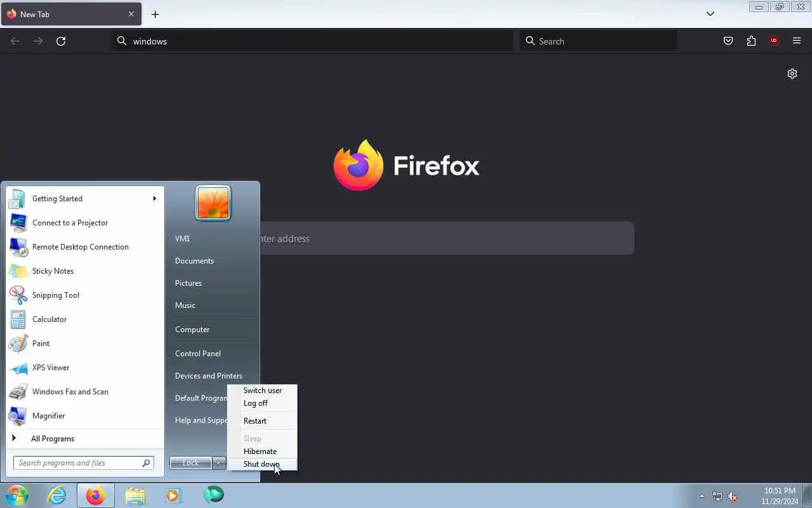812x508 pixels.
Task: Click the Lock button
Action: (190, 463)
